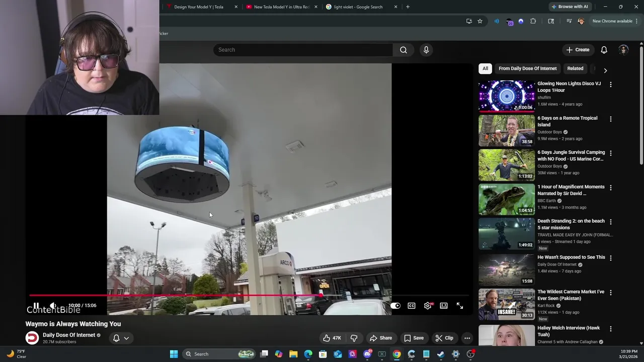This screenshot has width=644, height=362.
Task: Open media controls music note icon
Action: (569, 21)
